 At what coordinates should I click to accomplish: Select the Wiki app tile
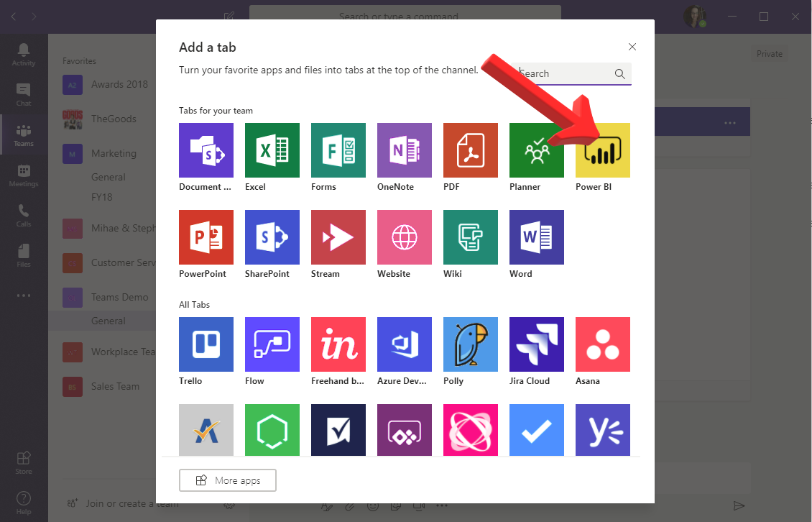[x=470, y=237]
